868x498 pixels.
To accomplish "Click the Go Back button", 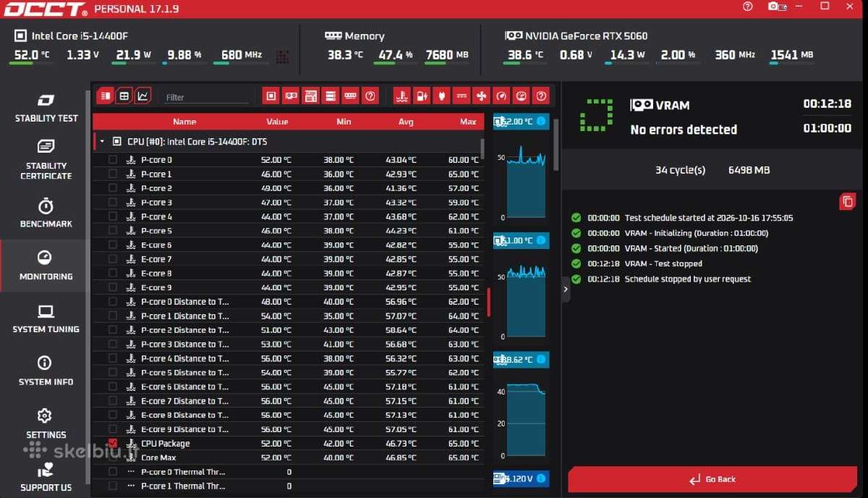I will click(x=712, y=479).
